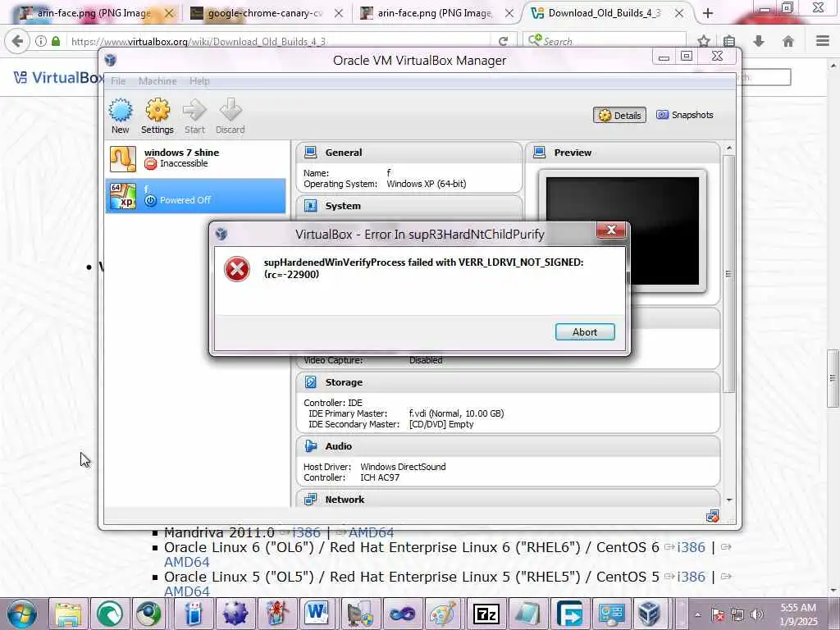This screenshot has height=630, width=840.
Task: Open the browser hamburger menu
Action: 823,41
